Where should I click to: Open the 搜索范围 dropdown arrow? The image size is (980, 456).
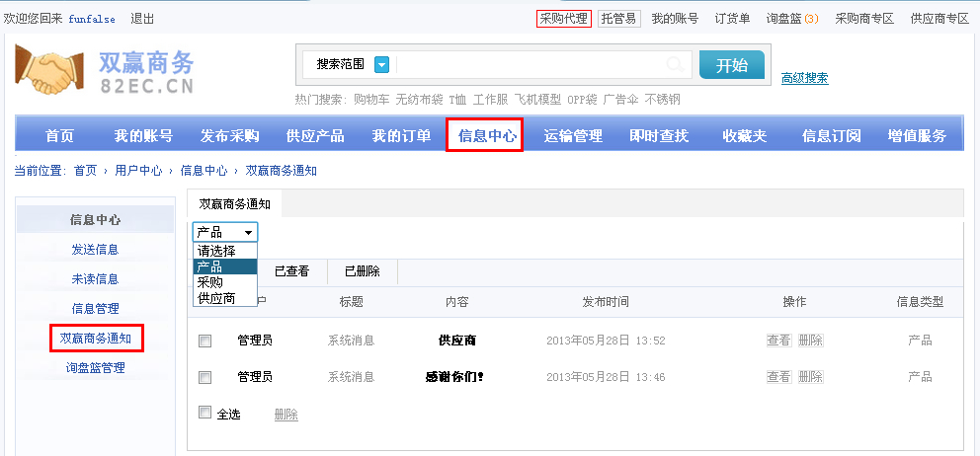[x=381, y=65]
